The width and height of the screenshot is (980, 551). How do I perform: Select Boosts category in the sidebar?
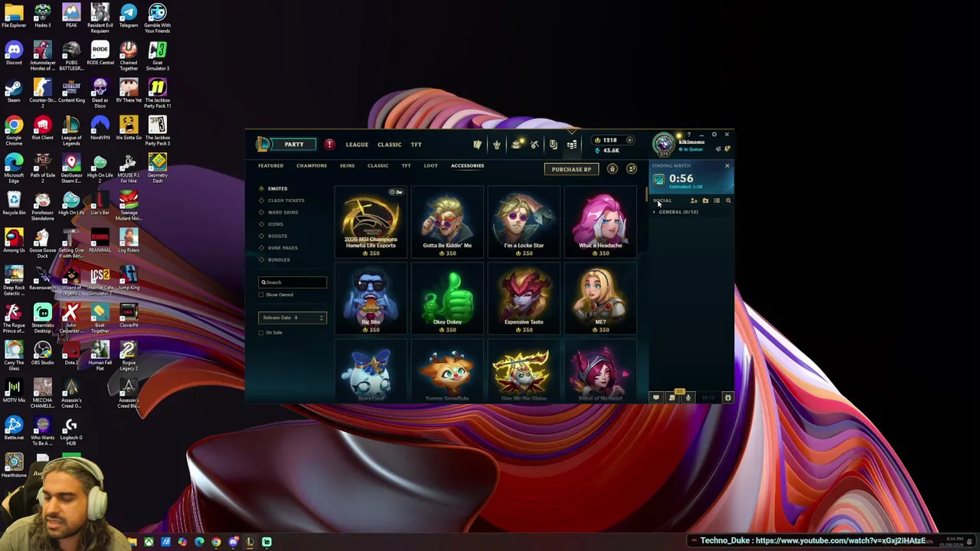point(277,236)
